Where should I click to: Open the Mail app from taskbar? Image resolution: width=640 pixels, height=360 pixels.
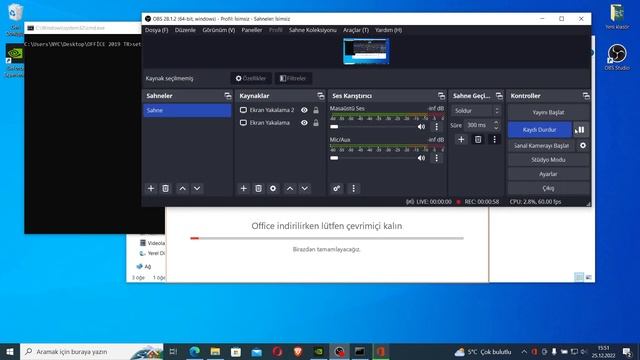[257, 352]
